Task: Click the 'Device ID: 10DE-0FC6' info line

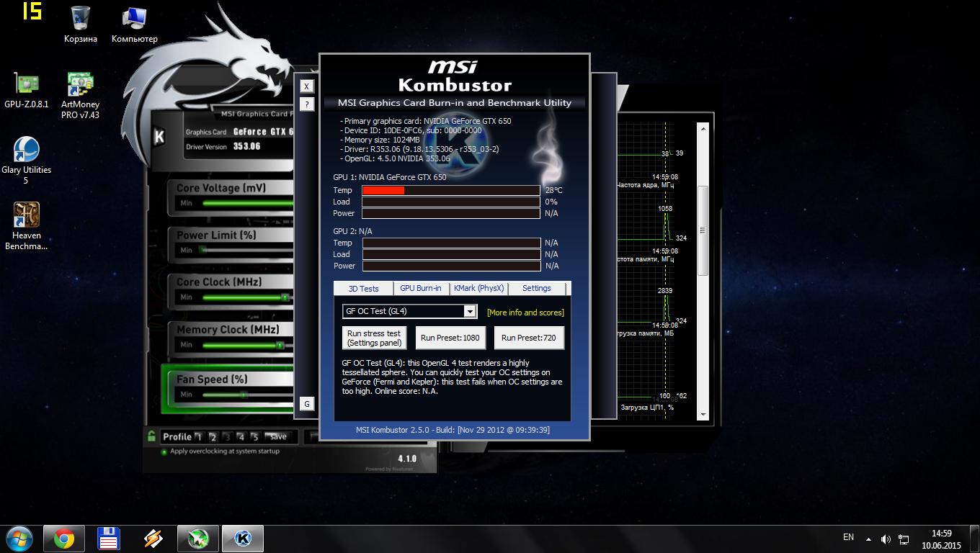Action: point(411,130)
